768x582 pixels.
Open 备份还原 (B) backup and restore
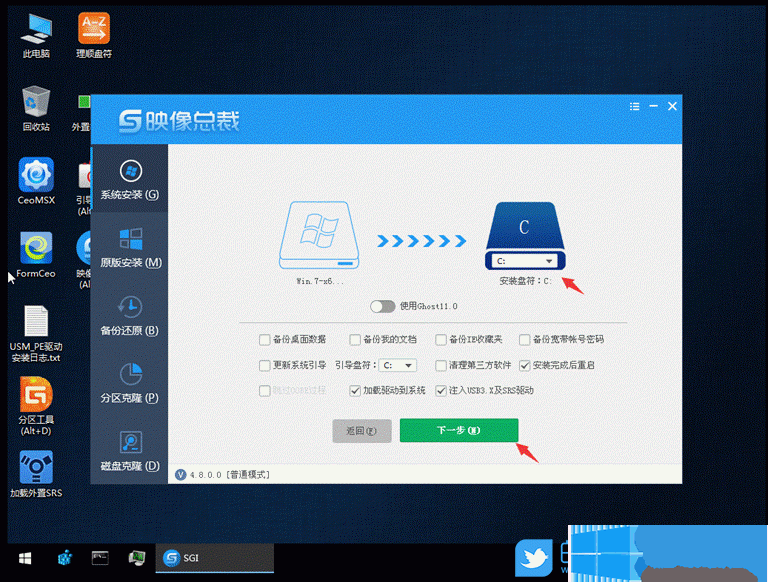[x=129, y=314]
